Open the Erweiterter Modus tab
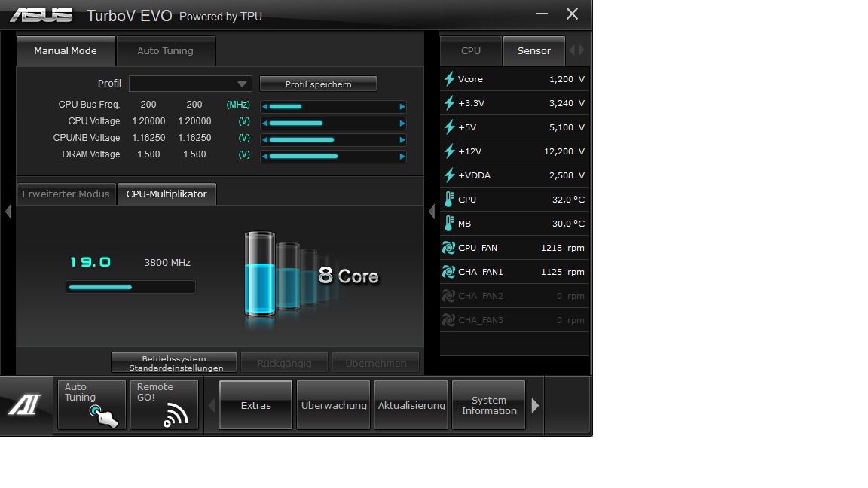 [66, 194]
